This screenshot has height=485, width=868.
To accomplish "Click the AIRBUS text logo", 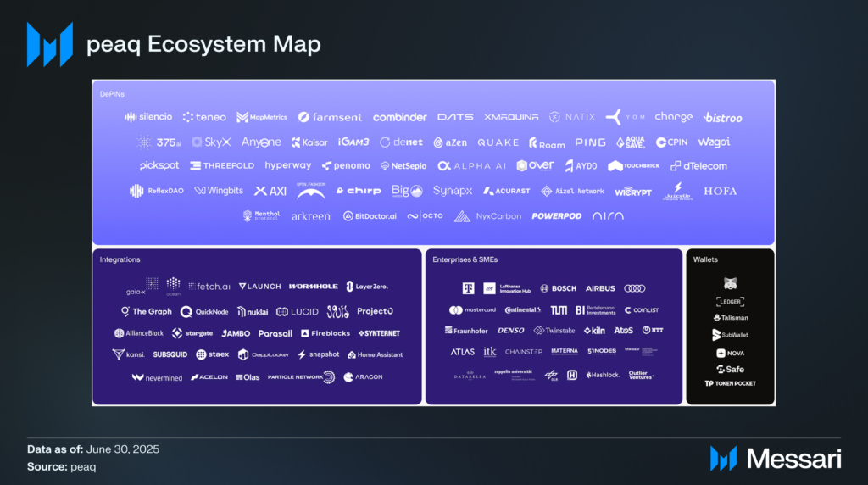I will click(x=600, y=288).
